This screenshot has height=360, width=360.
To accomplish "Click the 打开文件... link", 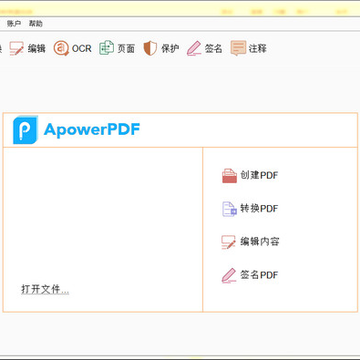I will pyautogui.click(x=45, y=289).
